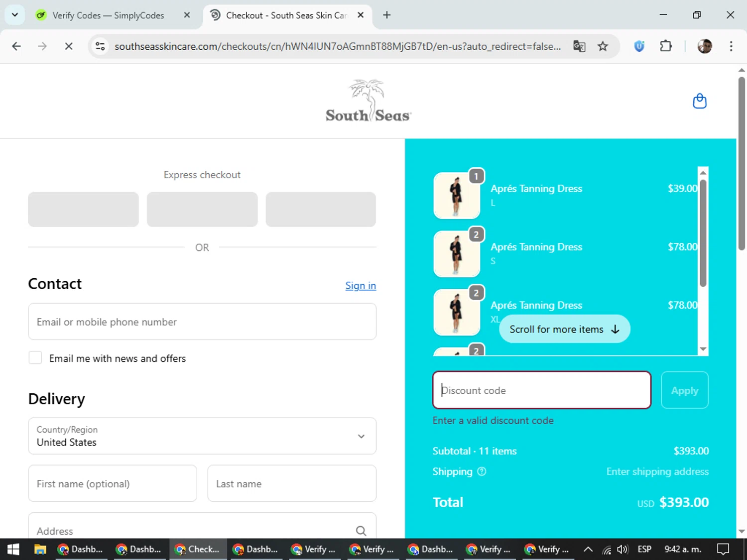Open the Bitwarden shield extension icon
The image size is (747, 560).
[x=639, y=46]
